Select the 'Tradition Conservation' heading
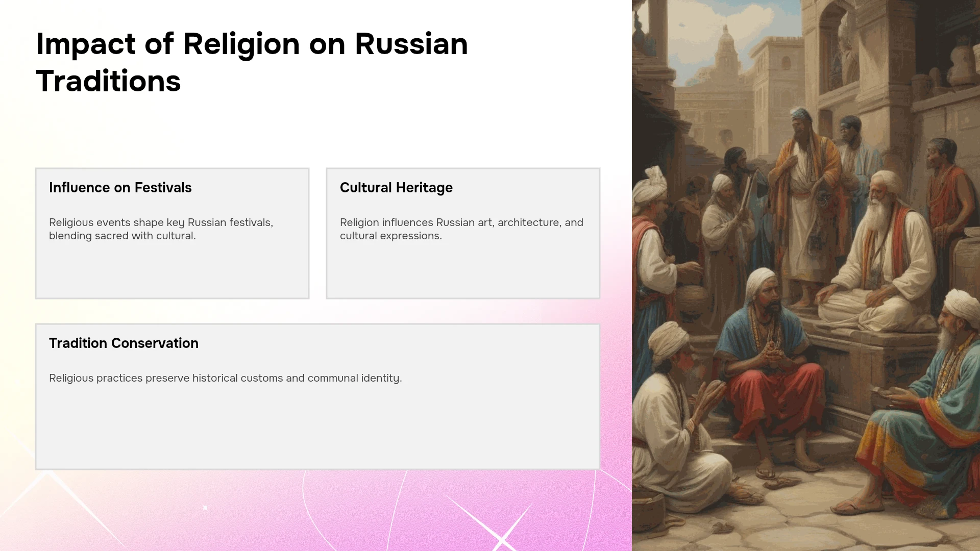The image size is (980, 551). [124, 343]
